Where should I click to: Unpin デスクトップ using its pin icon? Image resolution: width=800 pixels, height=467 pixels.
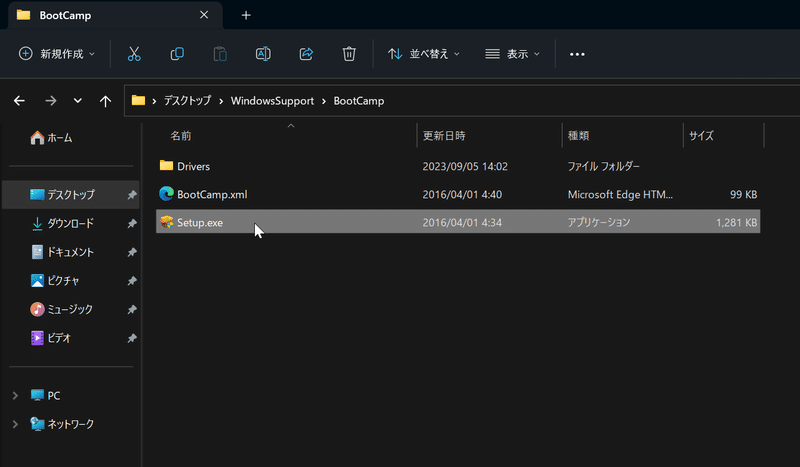tap(132, 194)
